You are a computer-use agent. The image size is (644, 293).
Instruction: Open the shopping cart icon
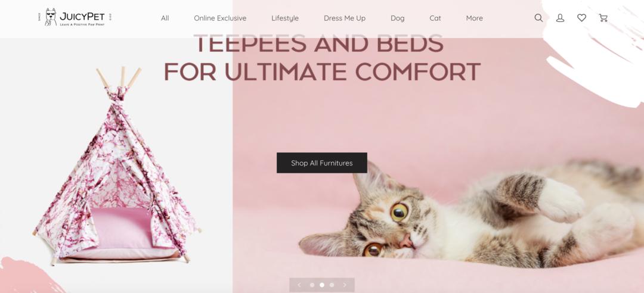[x=603, y=18]
